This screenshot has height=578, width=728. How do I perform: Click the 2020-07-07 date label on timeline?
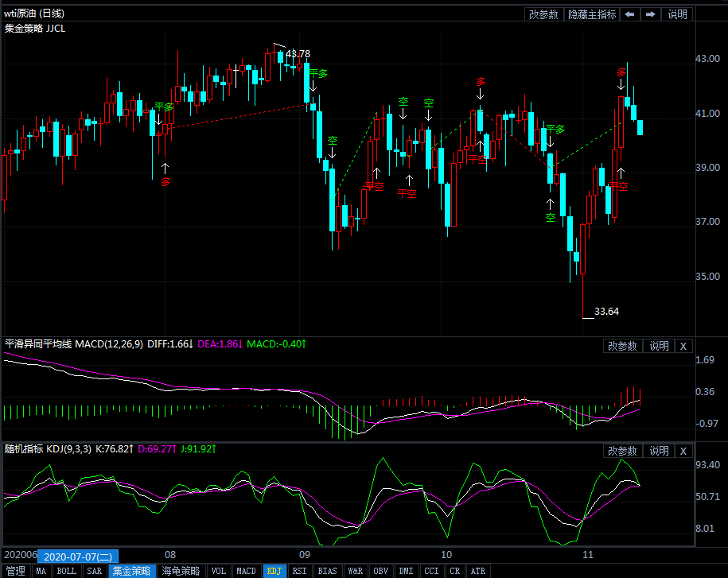coord(78,556)
